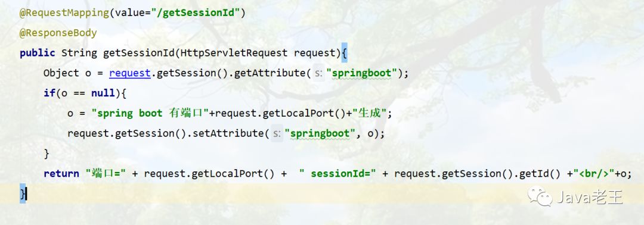Click the underlined request link in Object line
This screenshot has width=644, height=225.
click(x=130, y=73)
